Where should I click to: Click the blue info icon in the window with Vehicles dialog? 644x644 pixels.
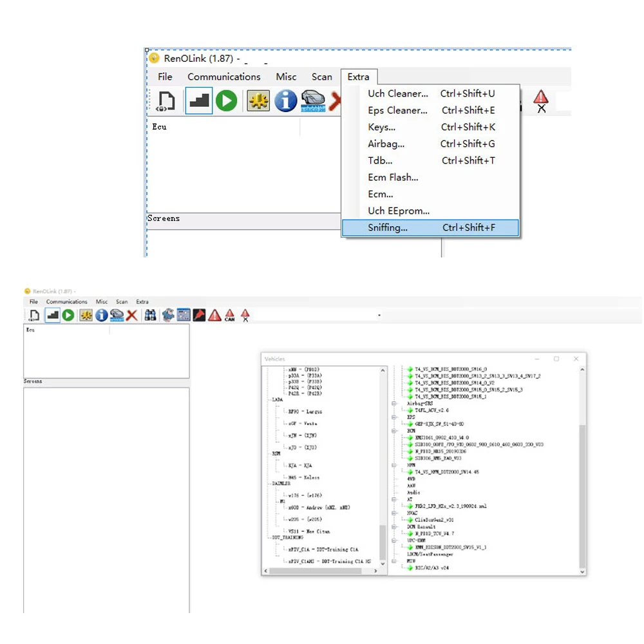tap(101, 315)
